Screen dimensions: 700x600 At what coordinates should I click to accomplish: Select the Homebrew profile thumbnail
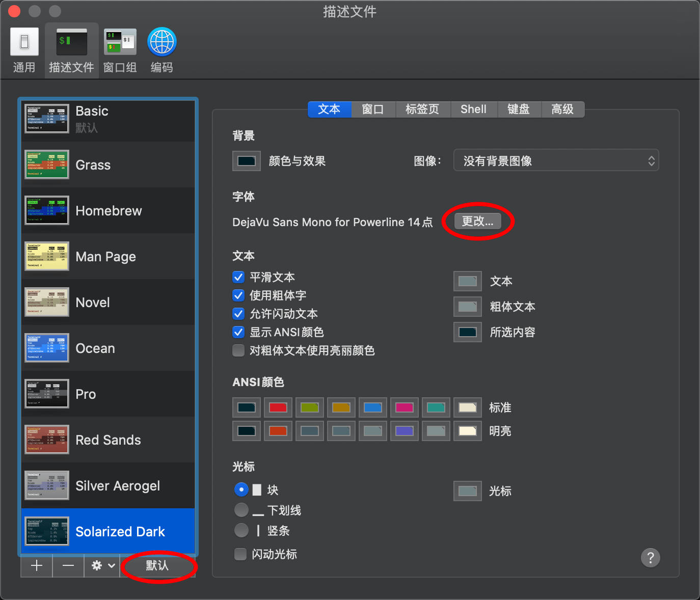point(47,211)
